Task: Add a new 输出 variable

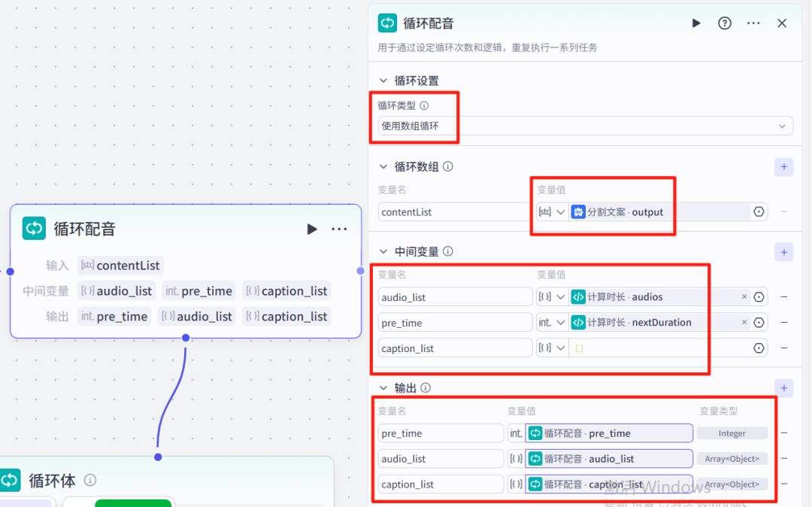Action: click(784, 388)
